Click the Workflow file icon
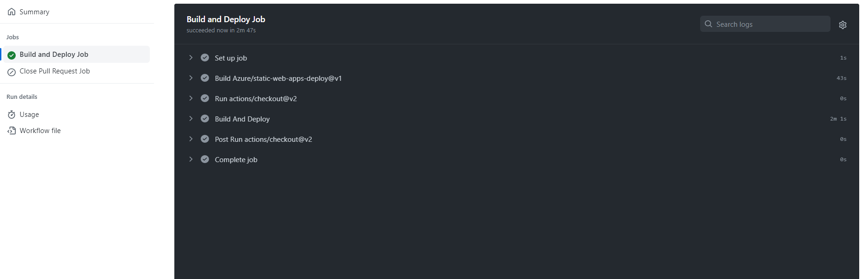This screenshot has height=279, width=868. [x=12, y=131]
